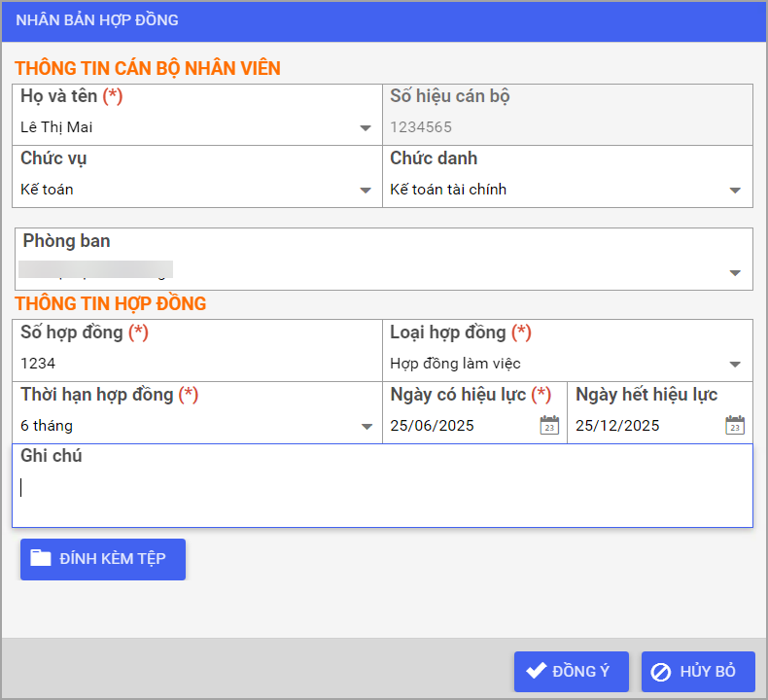The height and width of the screenshot is (700, 768).
Task: Open the Chức vụ dropdown list
Action: (366, 190)
